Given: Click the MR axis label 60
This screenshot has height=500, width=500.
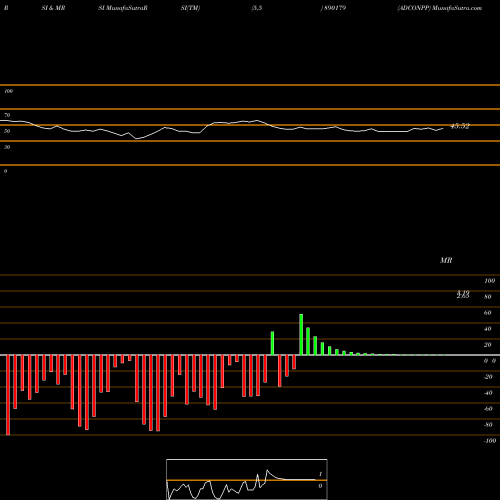Looking at the screenshot, I should tap(487, 313).
